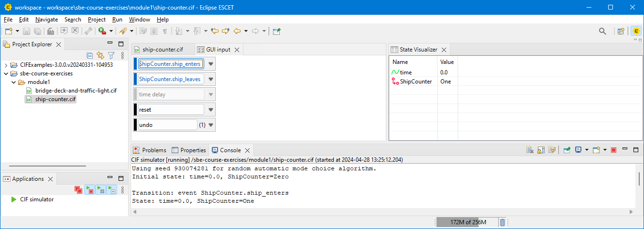Toggle Scroll Lock in the Console

[541, 150]
